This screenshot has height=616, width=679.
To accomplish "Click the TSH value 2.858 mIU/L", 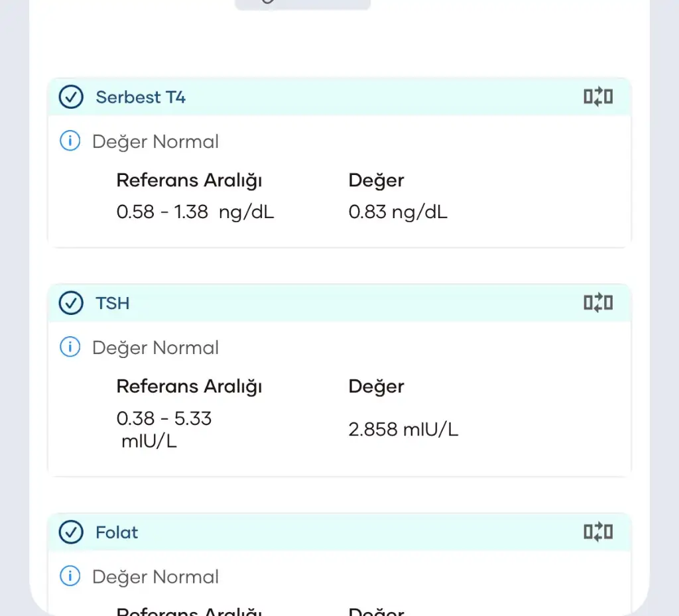I will (x=403, y=430).
